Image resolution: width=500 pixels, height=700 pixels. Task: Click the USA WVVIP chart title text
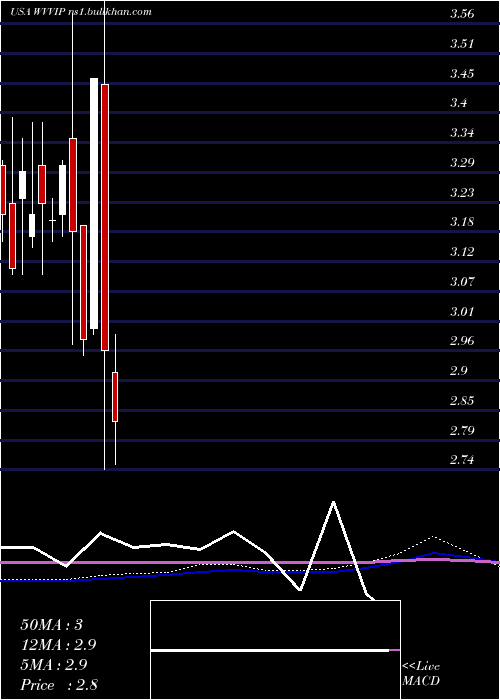coord(81,12)
